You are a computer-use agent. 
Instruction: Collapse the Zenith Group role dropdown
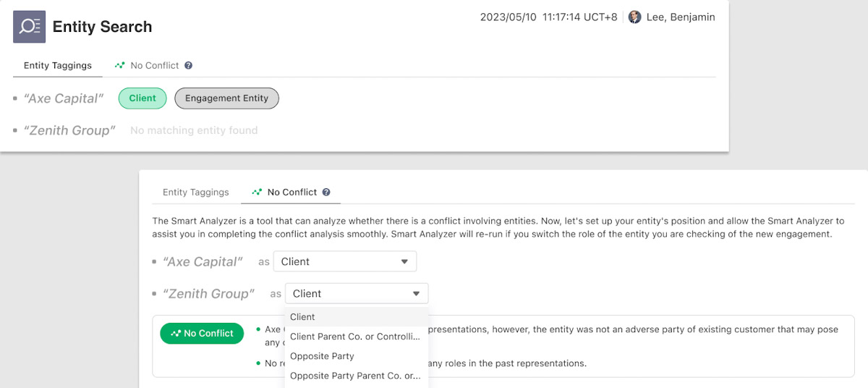coord(357,293)
